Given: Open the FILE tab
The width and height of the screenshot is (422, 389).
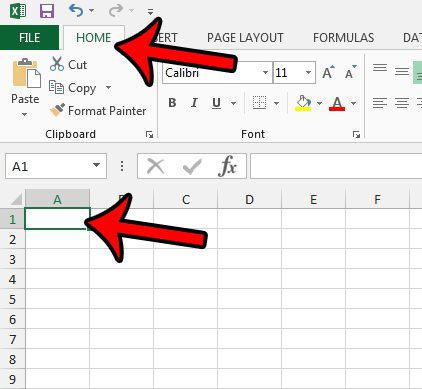Looking at the screenshot, I should click(x=29, y=38).
